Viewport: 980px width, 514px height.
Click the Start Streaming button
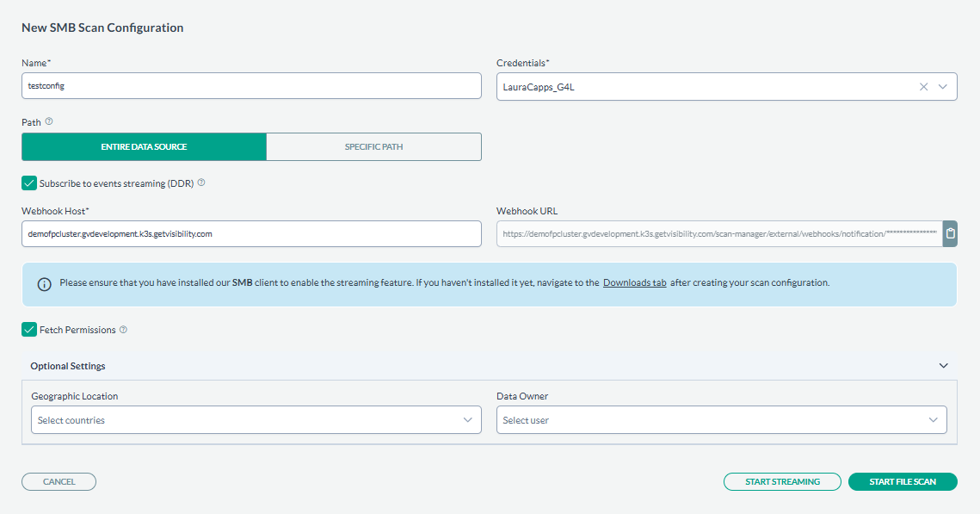pos(782,481)
